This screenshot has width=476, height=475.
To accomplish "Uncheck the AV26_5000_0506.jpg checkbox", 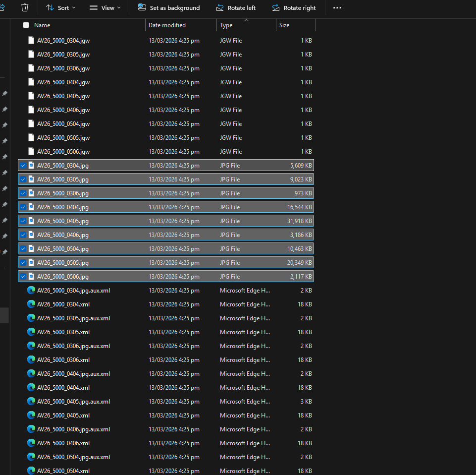I will (23, 277).
